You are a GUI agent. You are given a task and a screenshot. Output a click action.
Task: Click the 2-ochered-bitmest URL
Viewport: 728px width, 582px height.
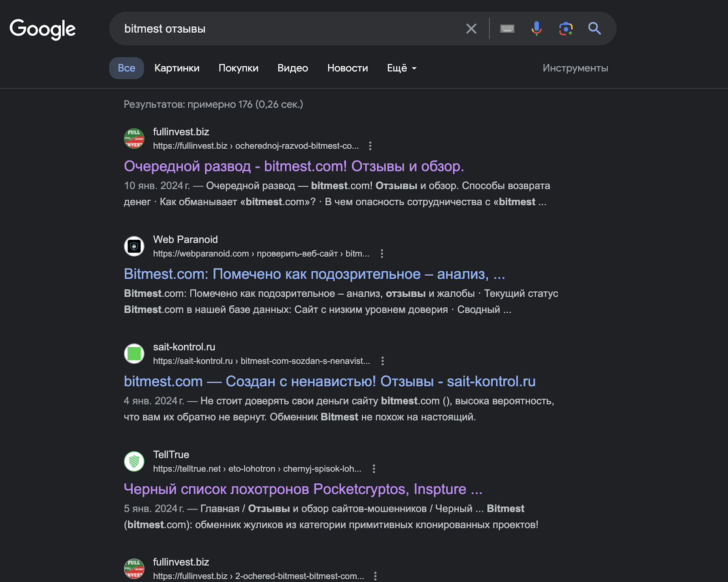pyautogui.click(x=258, y=576)
